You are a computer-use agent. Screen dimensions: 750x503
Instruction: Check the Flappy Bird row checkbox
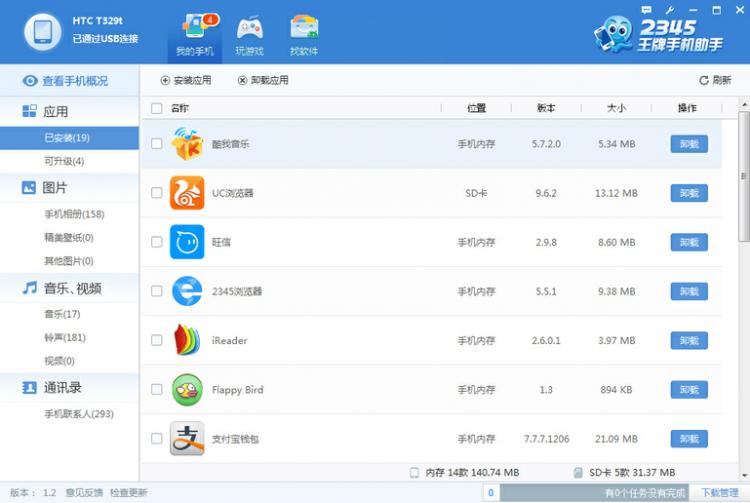click(156, 389)
